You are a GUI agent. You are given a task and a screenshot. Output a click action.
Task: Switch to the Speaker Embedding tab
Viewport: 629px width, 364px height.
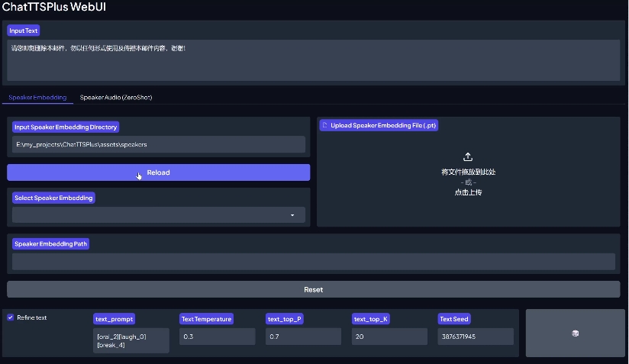click(37, 98)
